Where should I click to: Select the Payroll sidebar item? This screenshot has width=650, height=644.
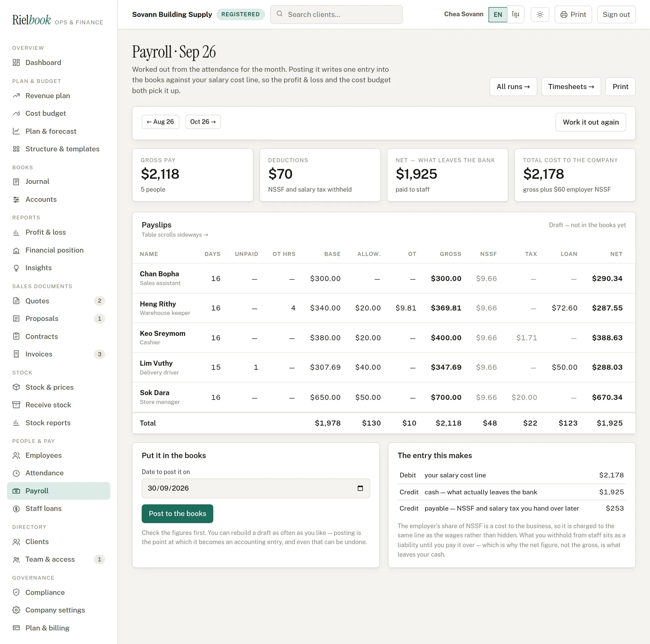pyautogui.click(x=59, y=491)
